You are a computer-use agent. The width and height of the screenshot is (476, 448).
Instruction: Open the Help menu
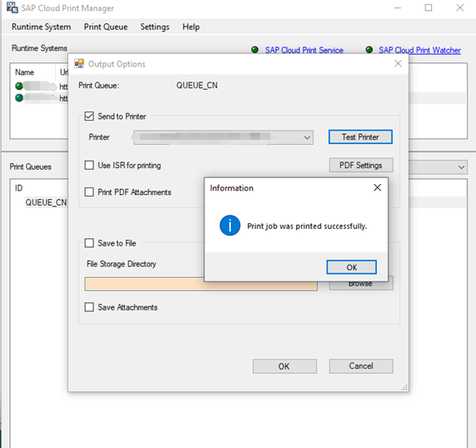click(191, 27)
